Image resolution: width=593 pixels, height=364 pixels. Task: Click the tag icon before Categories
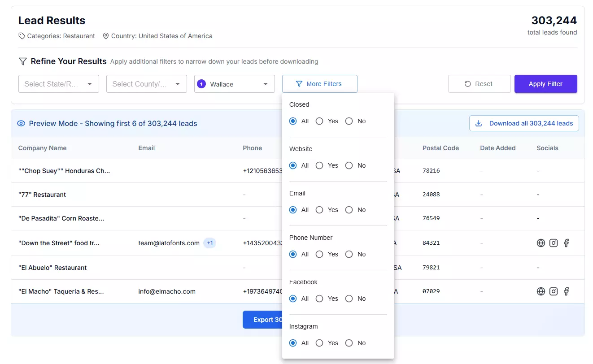tap(22, 36)
